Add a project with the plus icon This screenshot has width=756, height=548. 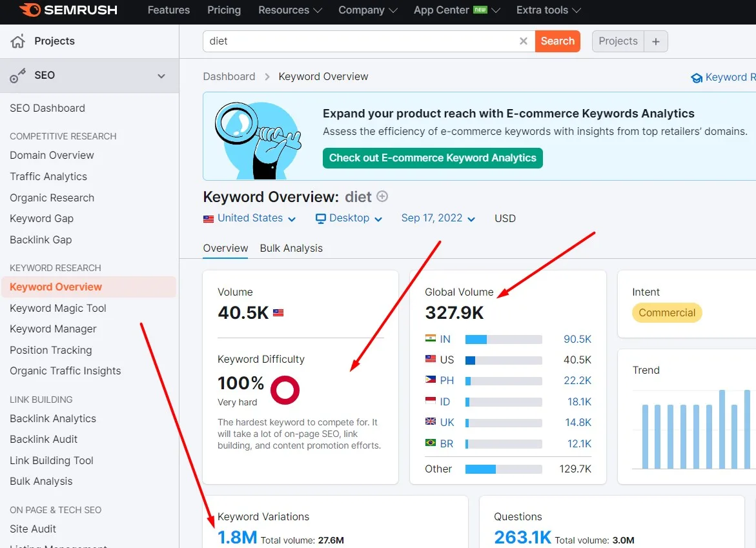click(656, 41)
